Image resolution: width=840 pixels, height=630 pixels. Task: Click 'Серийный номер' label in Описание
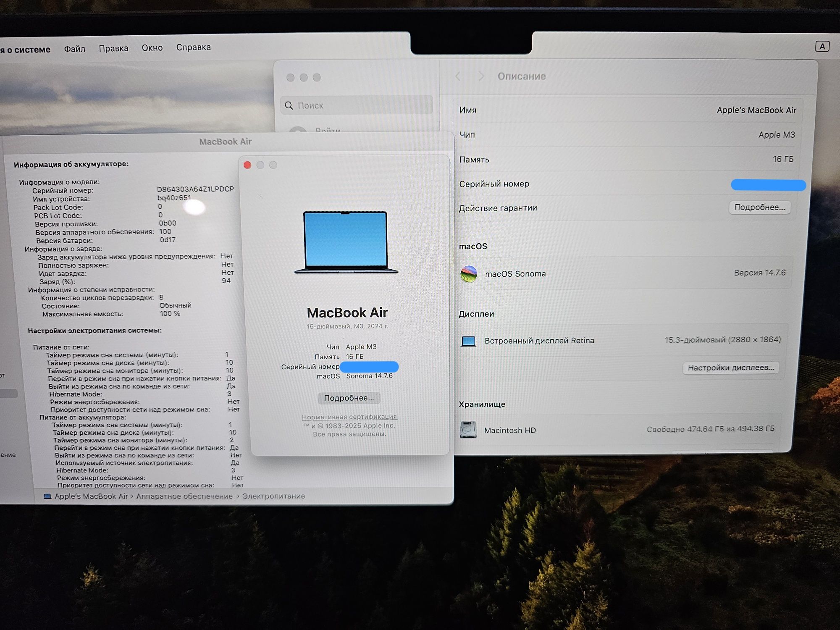pyautogui.click(x=494, y=184)
